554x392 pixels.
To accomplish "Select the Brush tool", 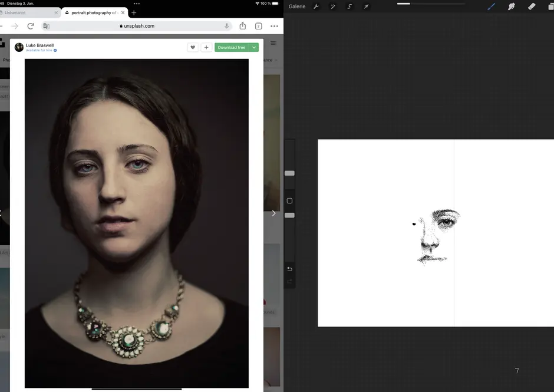I will point(492,6).
